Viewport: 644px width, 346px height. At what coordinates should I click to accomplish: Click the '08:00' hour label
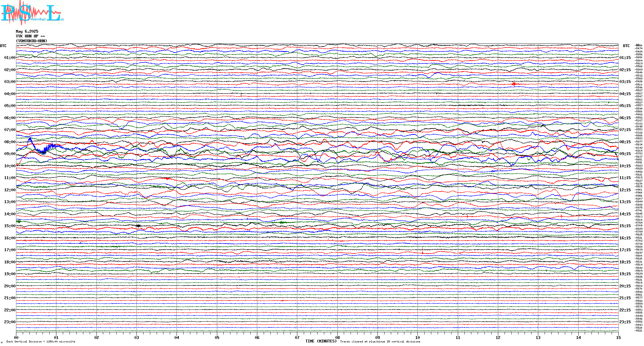point(10,142)
